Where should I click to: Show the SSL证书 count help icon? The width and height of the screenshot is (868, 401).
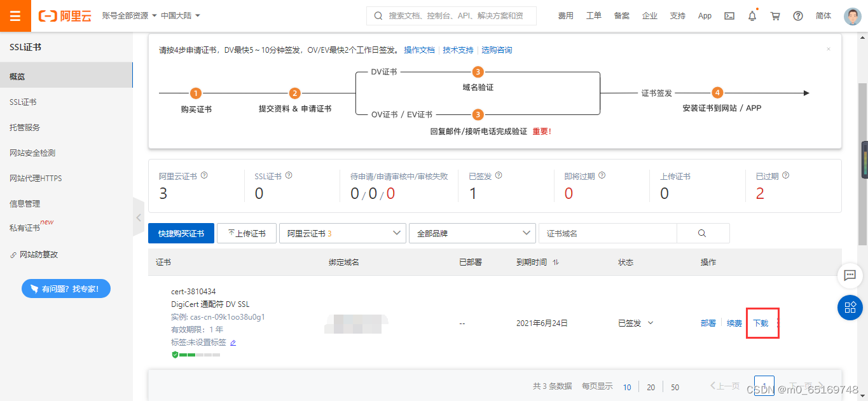[x=289, y=175]
